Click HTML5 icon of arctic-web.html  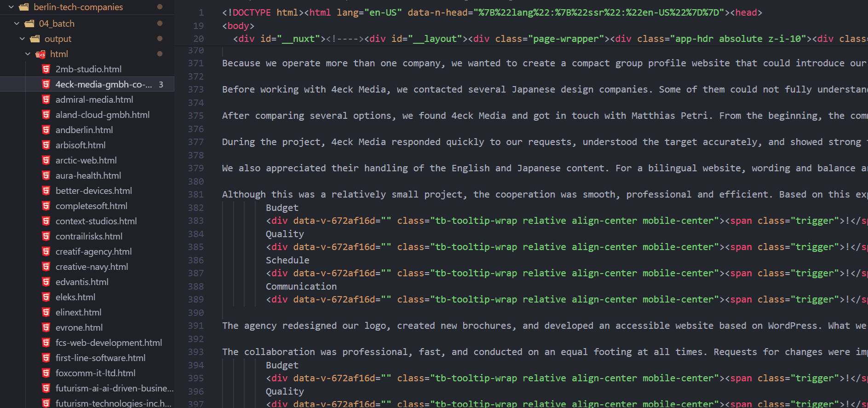point(46,160)
